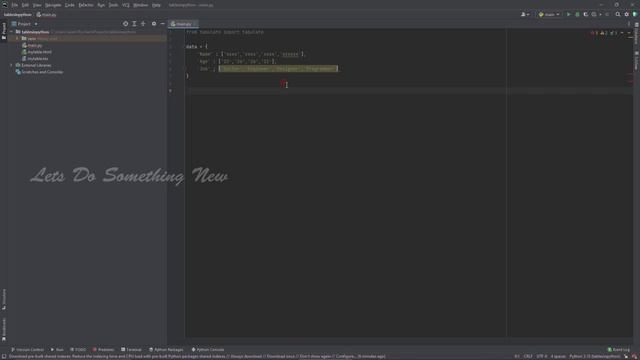Open the View menu
Screen dimensions: 640x360
click(x=37, y=5)
